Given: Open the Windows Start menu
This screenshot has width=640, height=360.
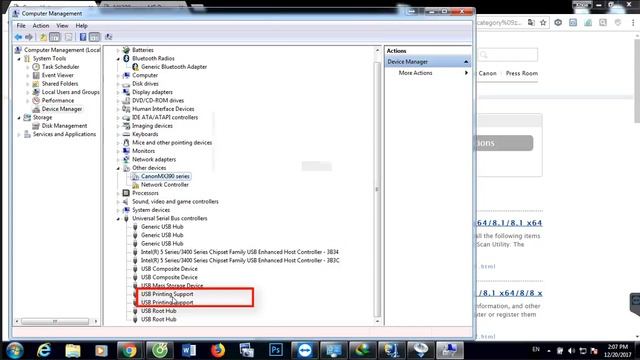Looking at the screenshot, I should [x=15, y=351].
